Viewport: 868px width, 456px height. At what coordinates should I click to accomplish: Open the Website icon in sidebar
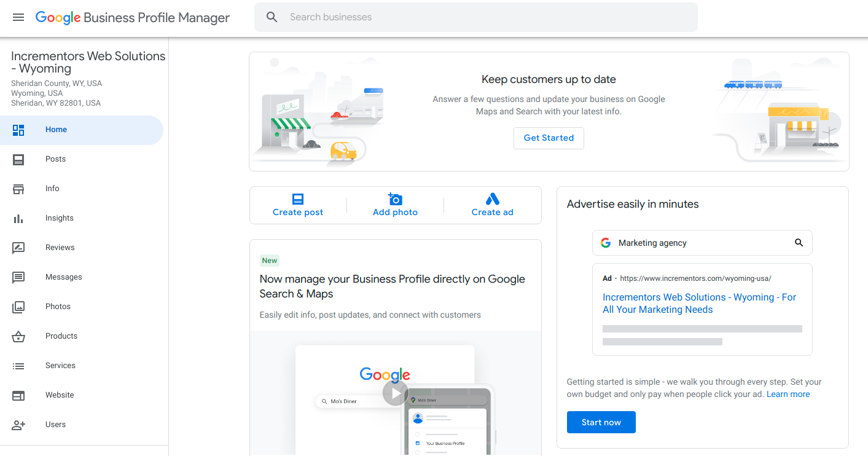(x=18, y=395)
